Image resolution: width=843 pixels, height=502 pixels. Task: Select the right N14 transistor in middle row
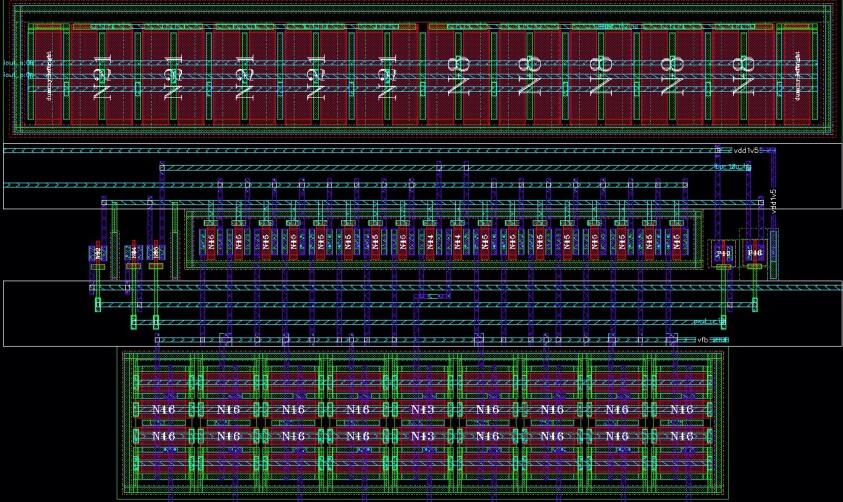tap(457, 241)
